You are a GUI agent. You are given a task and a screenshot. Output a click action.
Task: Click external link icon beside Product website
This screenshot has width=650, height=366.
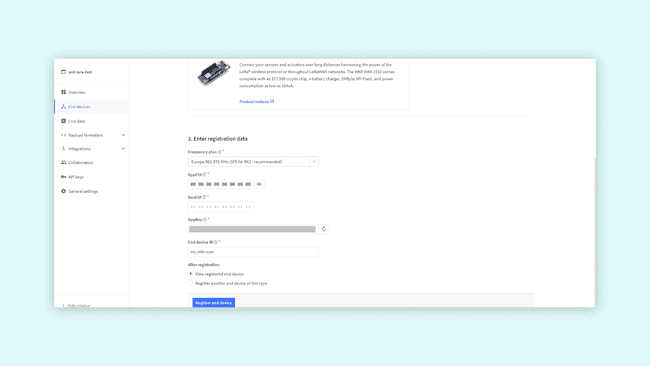coord(272,101)
